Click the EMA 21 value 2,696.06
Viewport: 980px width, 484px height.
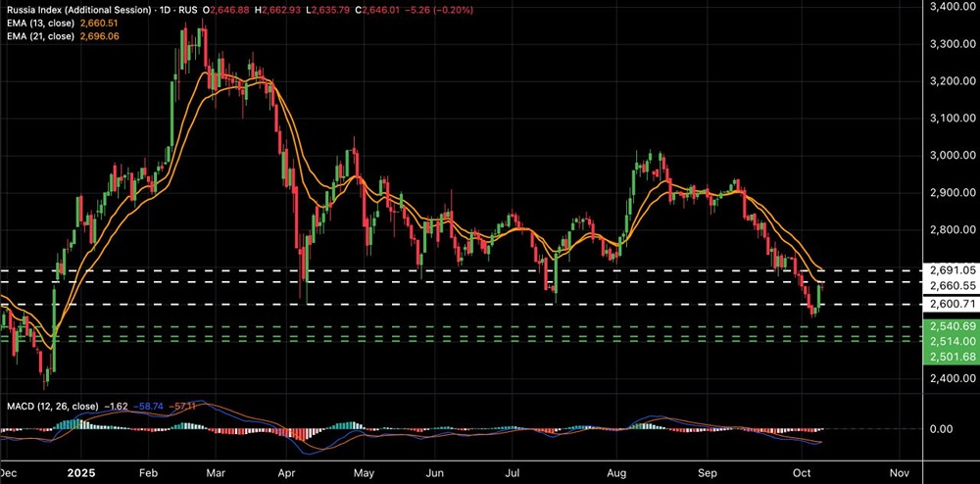point(99,36)
